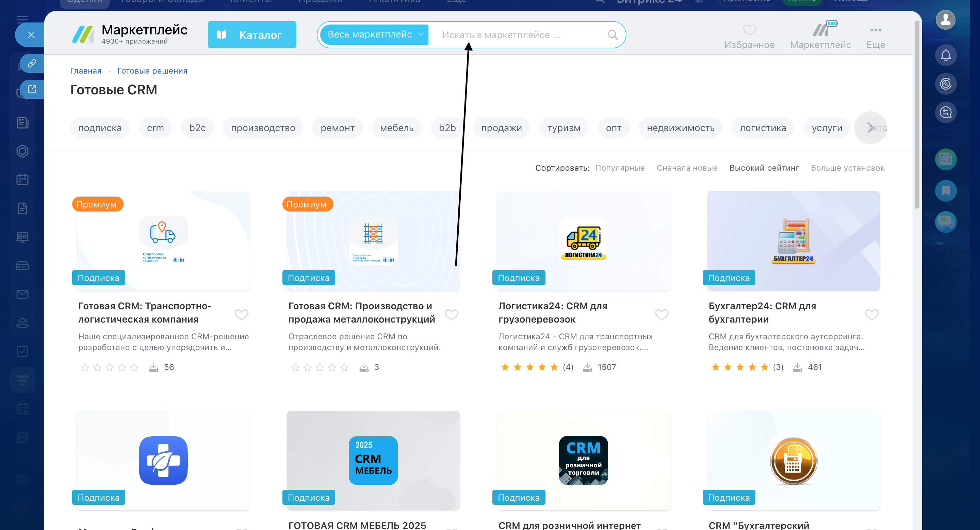Sort by Больше установок
This screenshot has width=980, height=530.
pos(847,168)
